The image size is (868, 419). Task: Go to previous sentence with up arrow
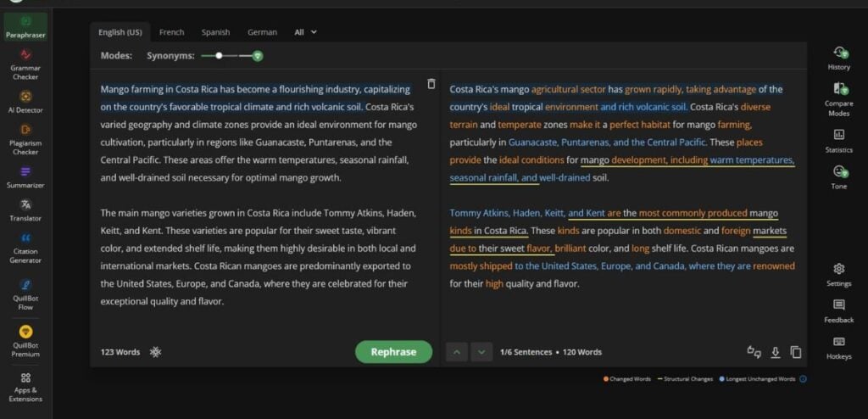point(457,352)
